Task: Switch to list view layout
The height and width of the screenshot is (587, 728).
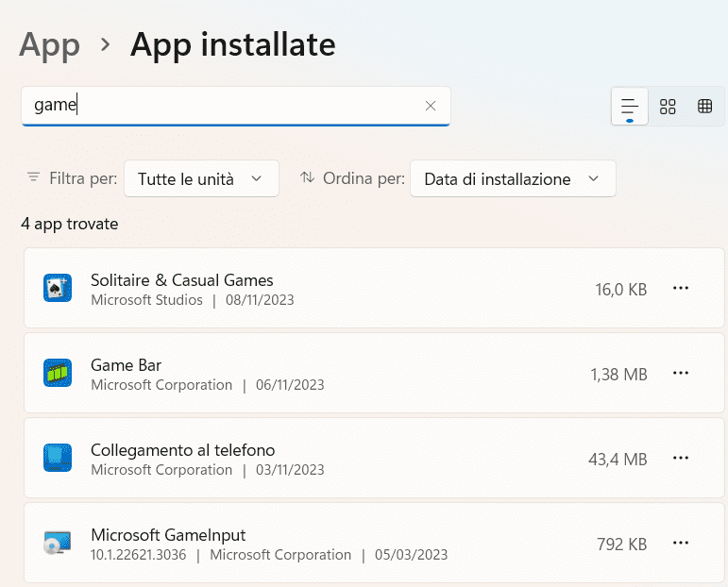Action: pos(630,106)
